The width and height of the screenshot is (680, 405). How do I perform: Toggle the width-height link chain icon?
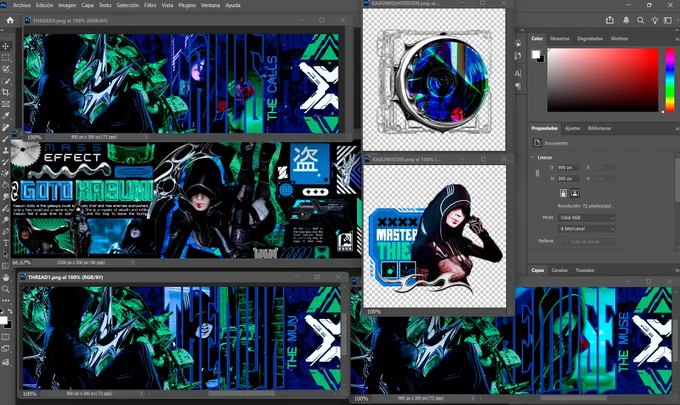[x=537, y=173]
